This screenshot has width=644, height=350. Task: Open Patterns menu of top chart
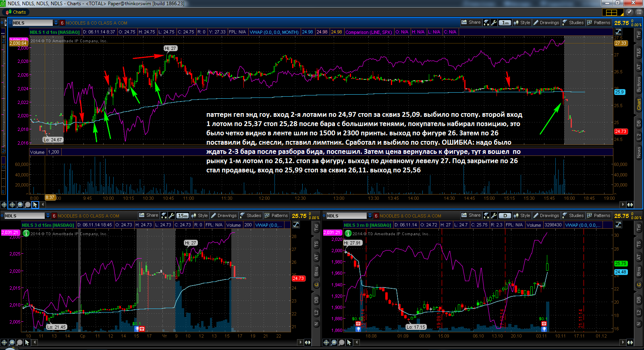pyautogui.click(x=598, y=23)
